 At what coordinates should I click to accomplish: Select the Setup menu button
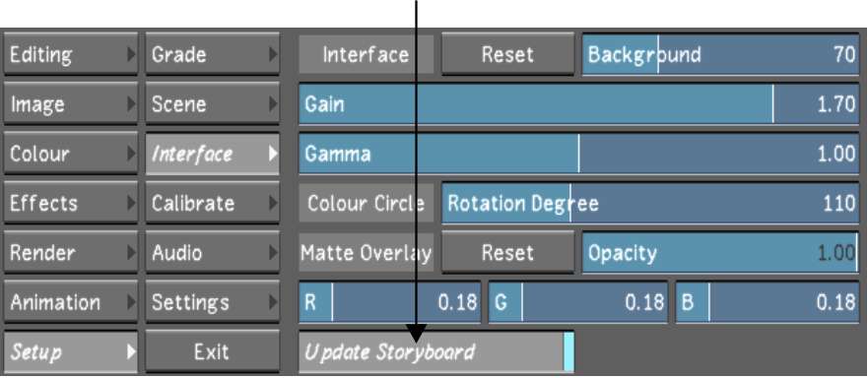70,351
